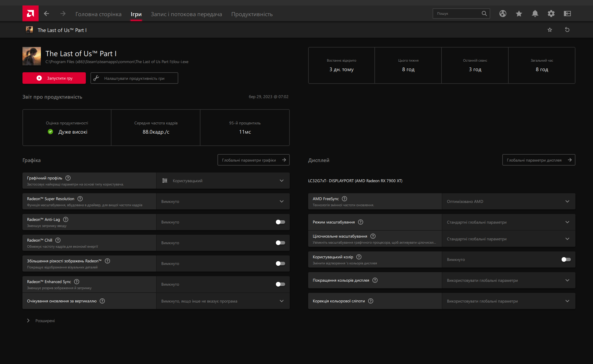Go back with the left arrow icon
This screenshot has height=364, width=593.
47,14
